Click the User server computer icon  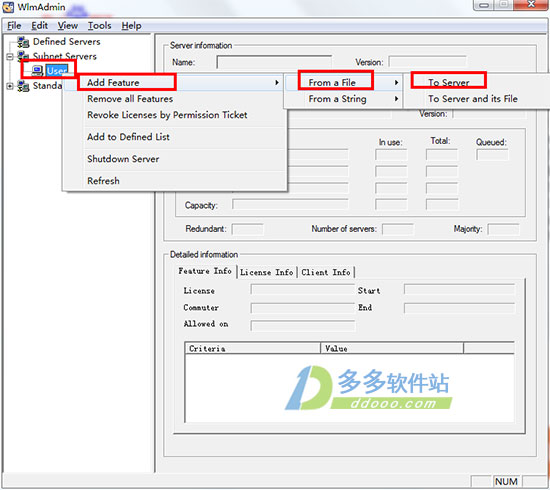[37, 71]
